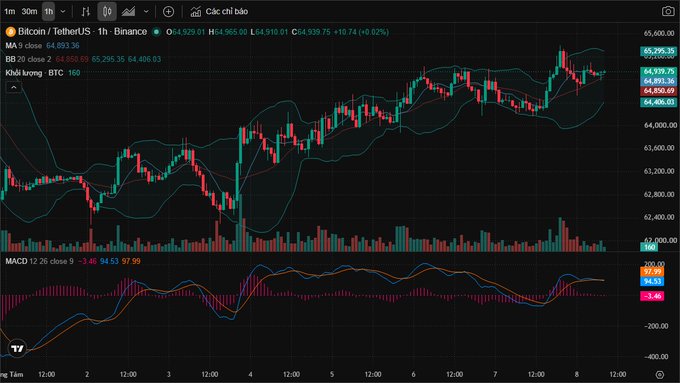Screen dimensions: 680x383
Task: Select the MA 9 close indicator legend
Action: click(x=23, y=46)
